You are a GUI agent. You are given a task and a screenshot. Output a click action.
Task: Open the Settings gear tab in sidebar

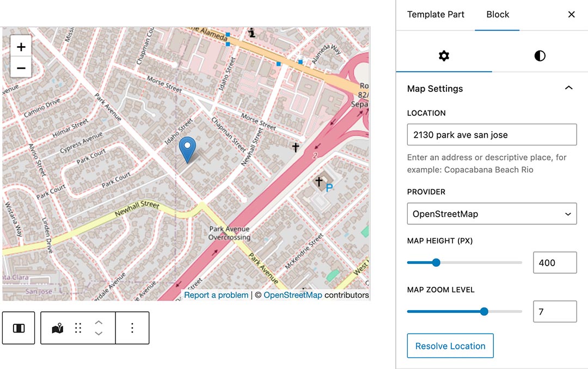444,56
